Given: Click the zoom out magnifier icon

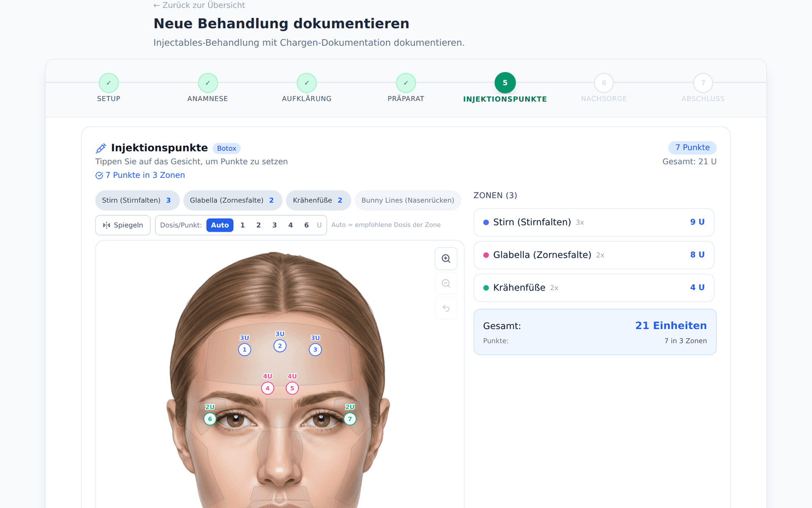Looking at the screenshot, I should click(x=446, y=283).
